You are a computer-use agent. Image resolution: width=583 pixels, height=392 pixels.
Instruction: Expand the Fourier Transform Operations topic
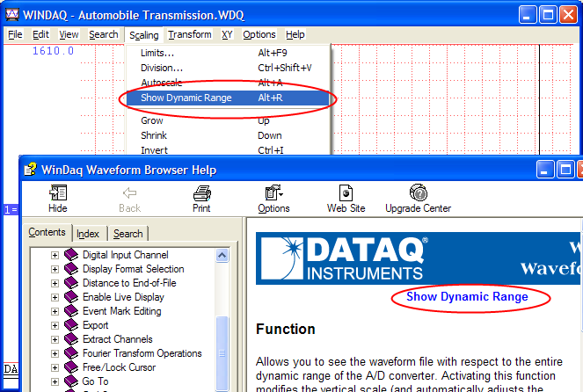[x=55, y=353]
